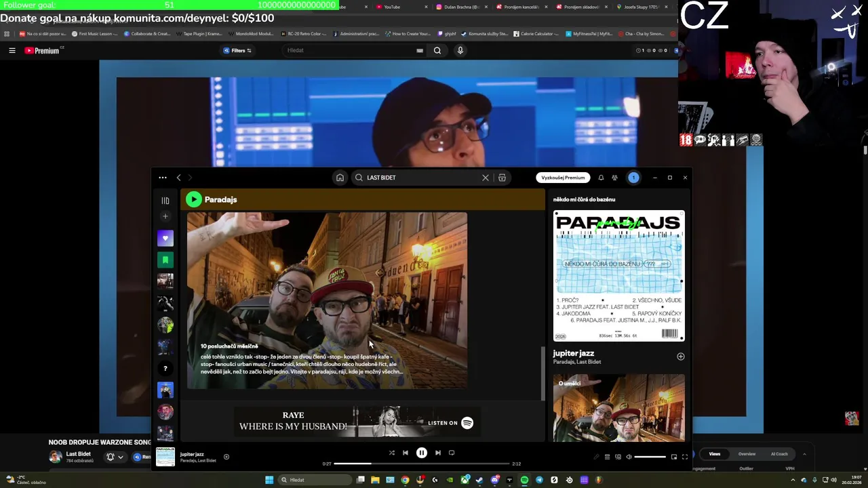Adjust the Spotify volume slider
This screenshot has height=488, width=868.
tap(650, 457)
